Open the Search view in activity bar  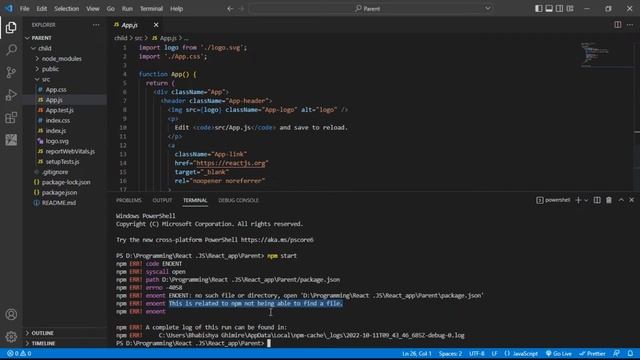11,50
